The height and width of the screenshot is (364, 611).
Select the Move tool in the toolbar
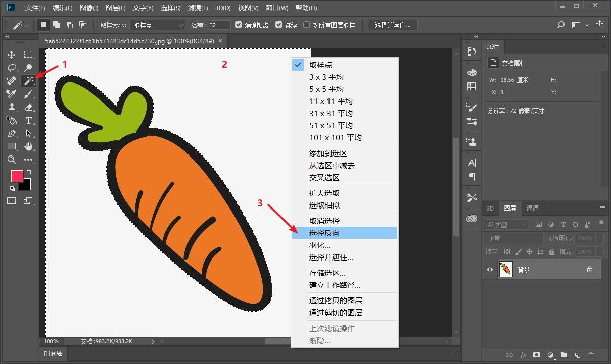[x=11, y=55]
